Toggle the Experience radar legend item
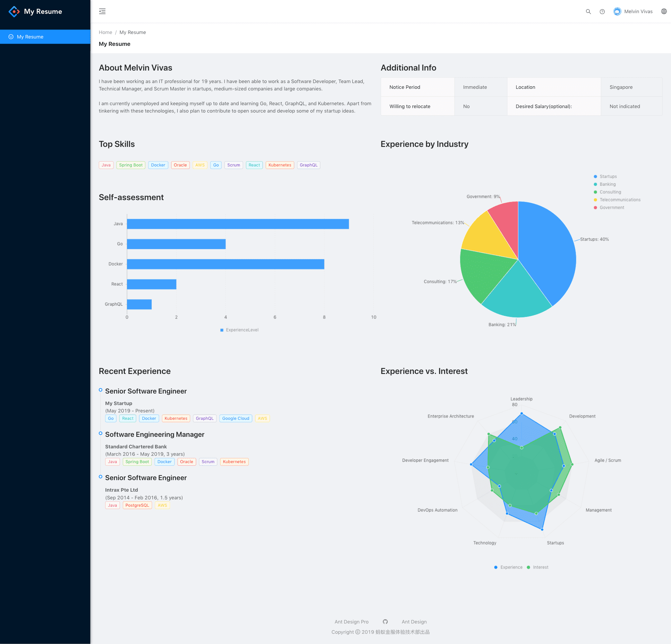Image resolution: width=671 pixels, height=644 pixels. (508, 567)
